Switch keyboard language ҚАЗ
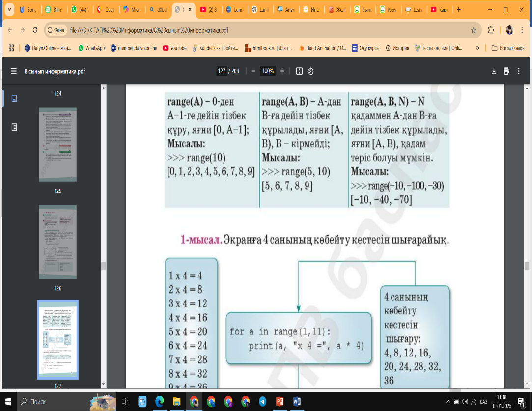532x411 pixels. [483, 402]
